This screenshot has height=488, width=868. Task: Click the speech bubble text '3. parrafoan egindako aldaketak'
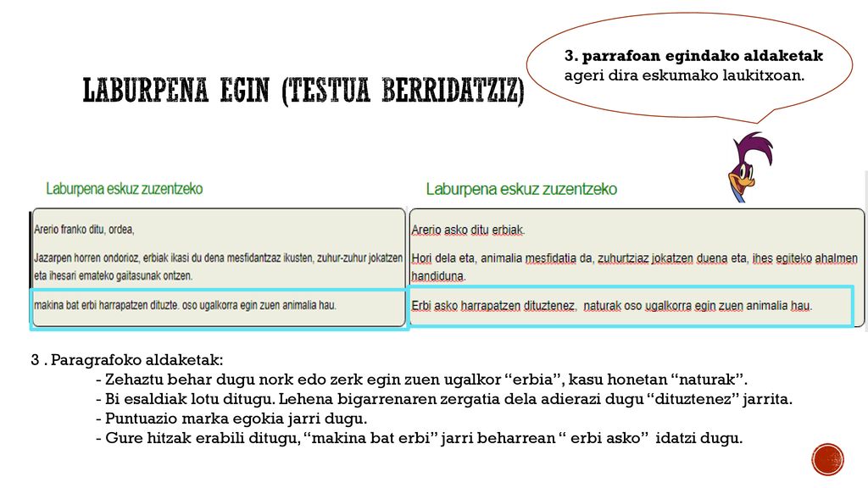[x=693, y=56]
